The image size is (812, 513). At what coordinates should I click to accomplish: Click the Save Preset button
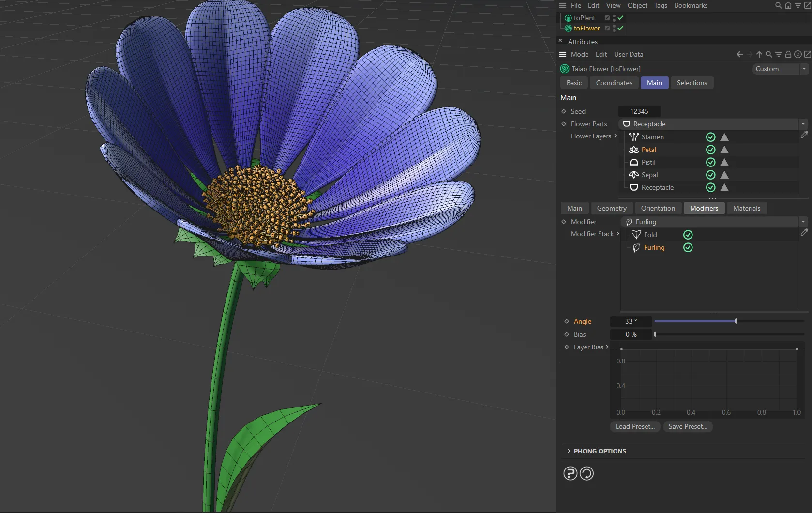(x=688, y=426)
